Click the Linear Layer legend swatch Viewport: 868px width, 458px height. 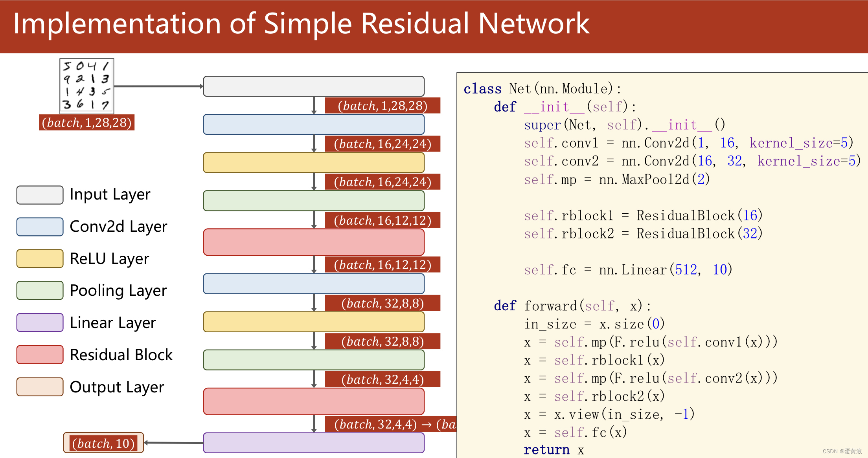(x=40, y=322)
